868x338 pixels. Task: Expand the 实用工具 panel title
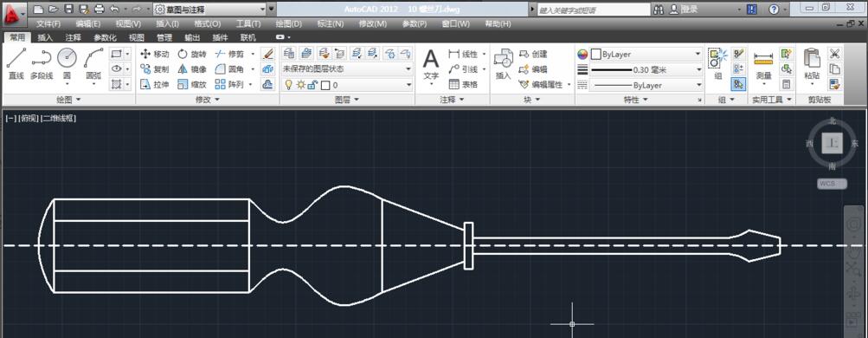coord(771,100)
